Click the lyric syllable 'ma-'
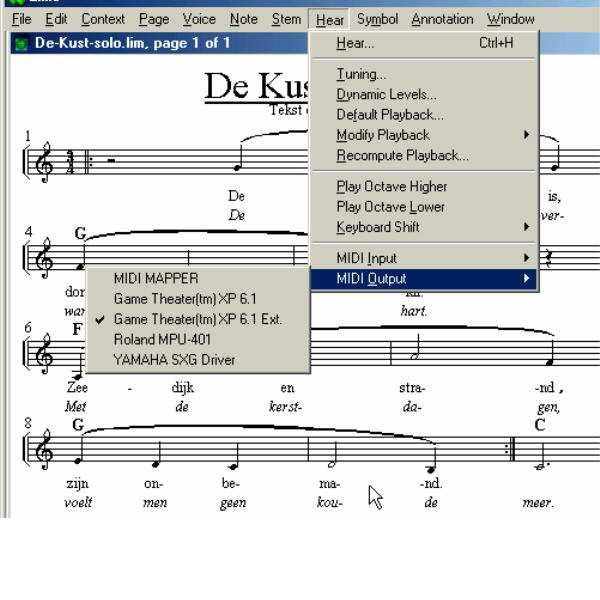The width and height of the screenshot is (600, 600). click(x=329, y=484)
